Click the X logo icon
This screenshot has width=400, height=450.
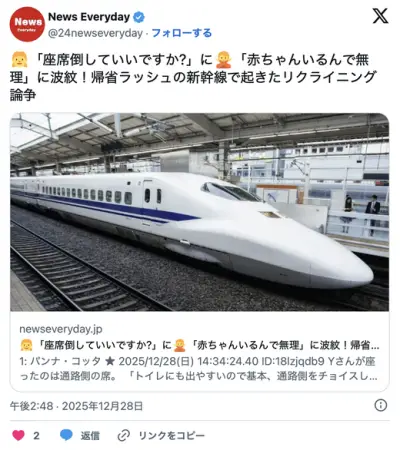click(380, 16)
